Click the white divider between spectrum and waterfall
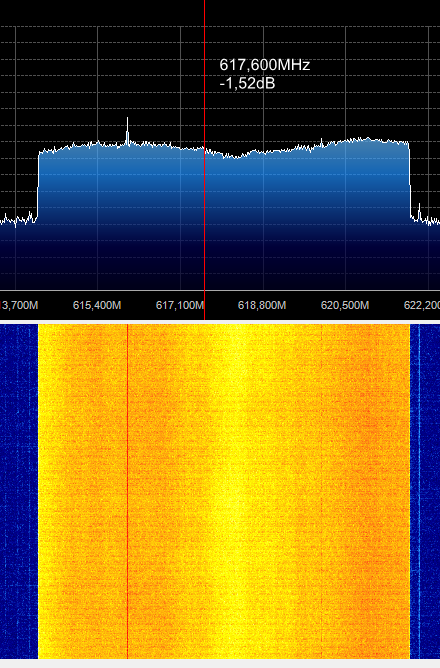 220,322
